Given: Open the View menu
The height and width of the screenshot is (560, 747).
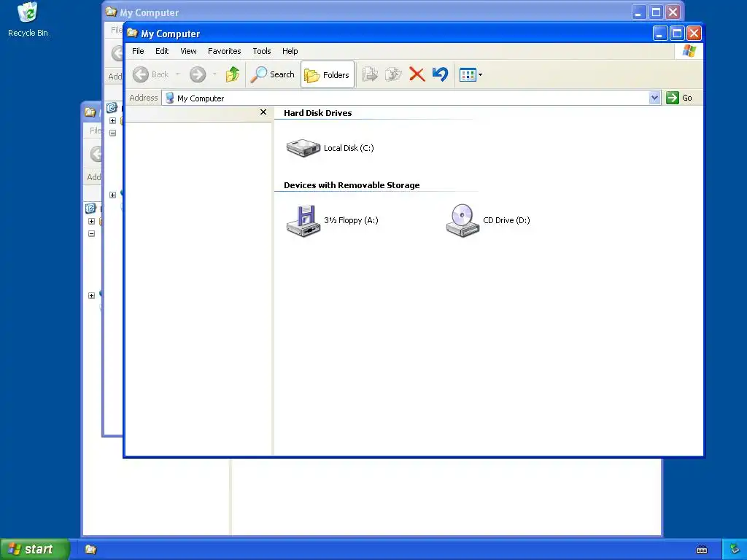Looking at the screenshot, I should (188, 51).
